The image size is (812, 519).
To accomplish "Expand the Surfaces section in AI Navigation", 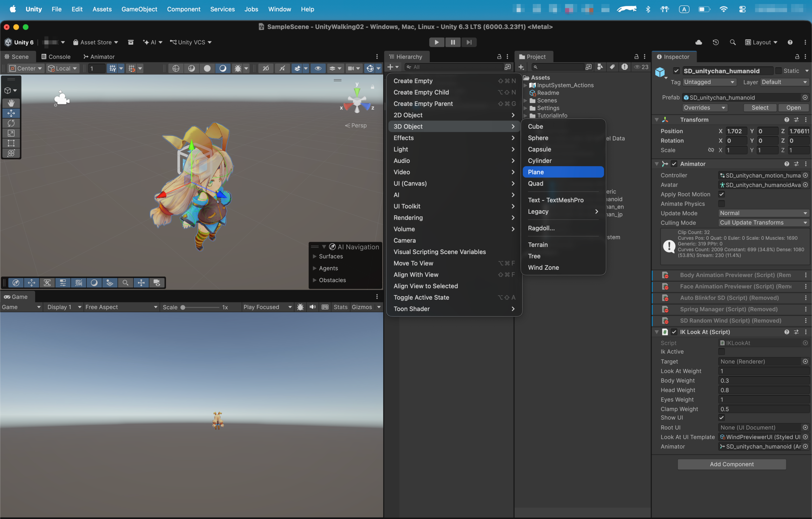I will tap(314, 257).
